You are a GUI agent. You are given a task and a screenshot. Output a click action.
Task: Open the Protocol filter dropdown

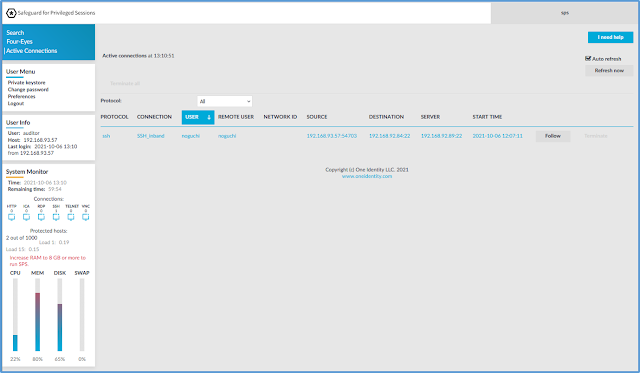tap(224, 101)
